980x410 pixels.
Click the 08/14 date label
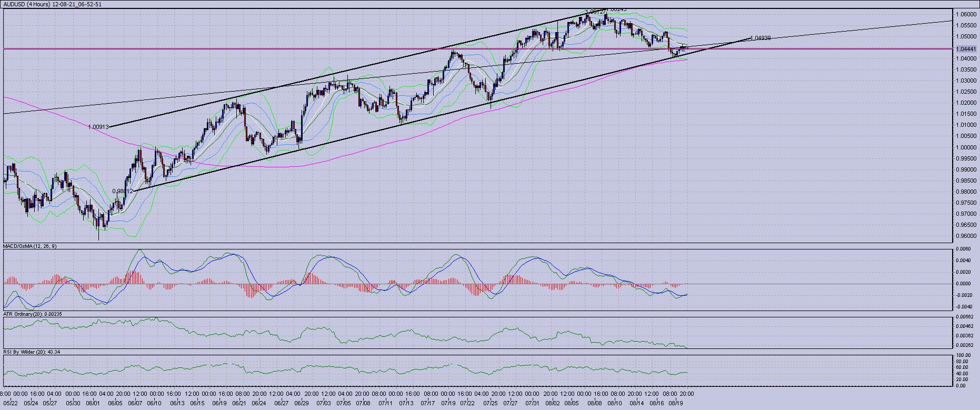click(x=637, y=403)
